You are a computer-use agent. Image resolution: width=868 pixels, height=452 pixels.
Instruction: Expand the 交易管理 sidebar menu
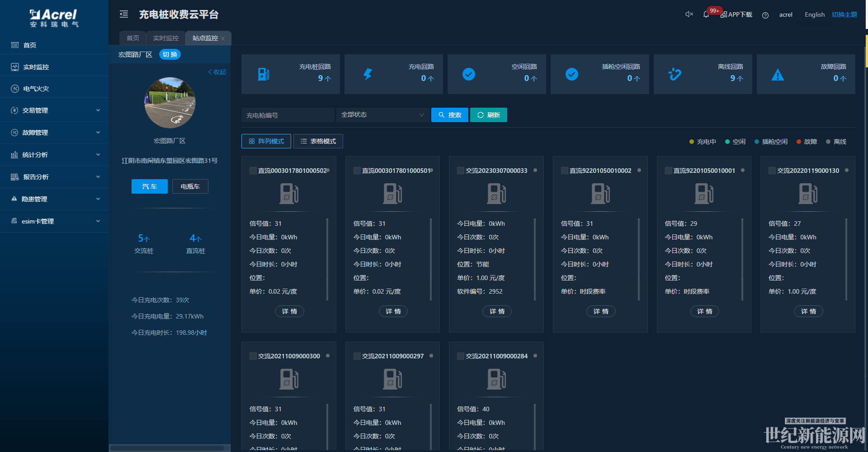pyautogui.click(x=54, y=110)
